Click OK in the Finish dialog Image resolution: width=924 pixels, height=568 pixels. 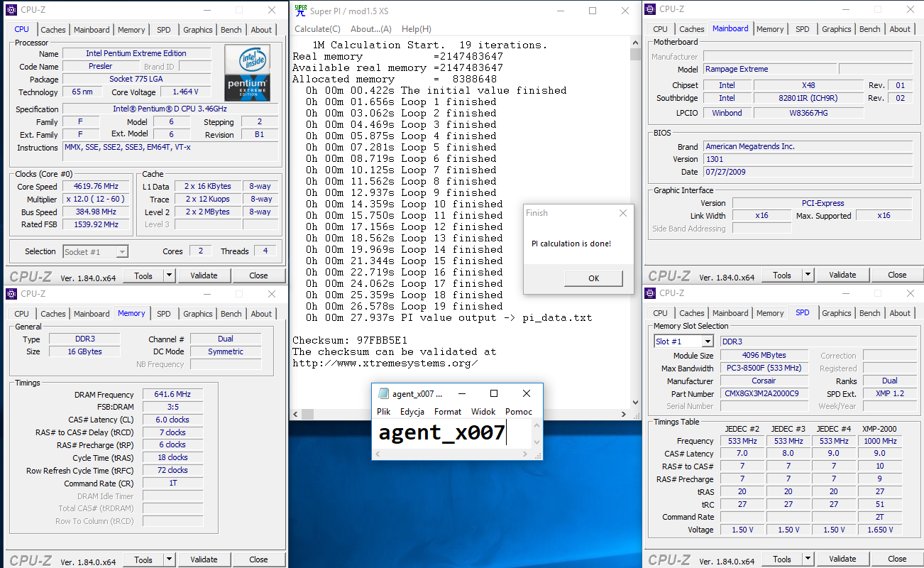(x=593, y=278)
